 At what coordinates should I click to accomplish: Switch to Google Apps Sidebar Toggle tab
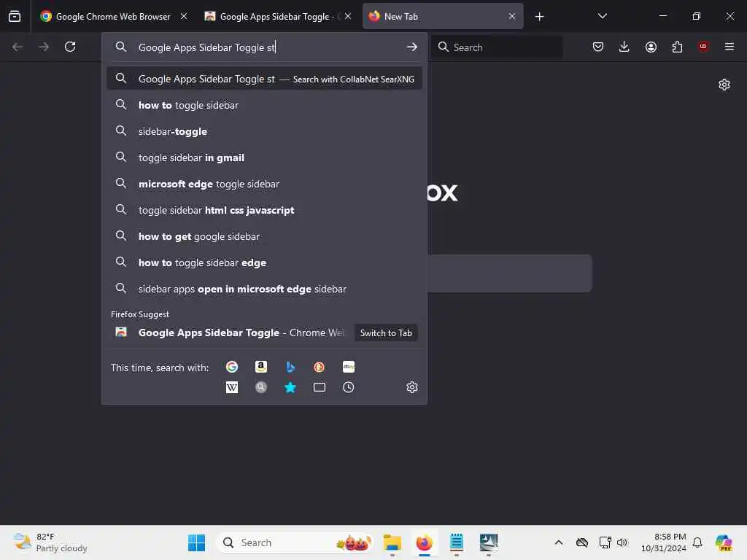pos(278,17)
